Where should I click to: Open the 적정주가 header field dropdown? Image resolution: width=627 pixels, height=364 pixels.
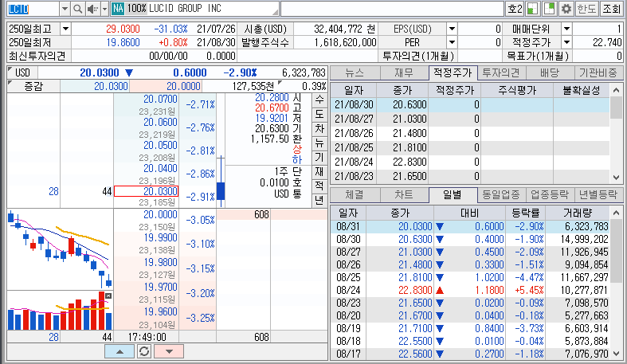click(566, 42)
